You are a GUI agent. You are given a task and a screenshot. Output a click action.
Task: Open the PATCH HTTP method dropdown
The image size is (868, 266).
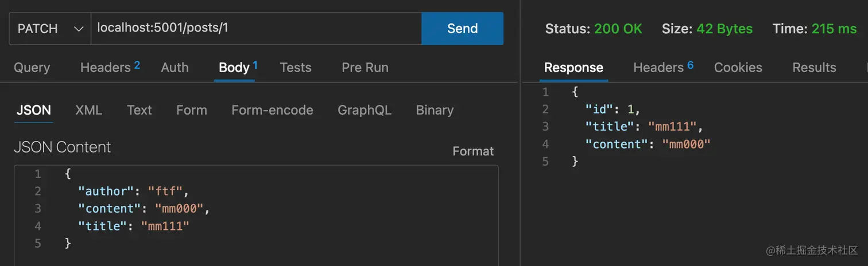[x=50, y=29]
